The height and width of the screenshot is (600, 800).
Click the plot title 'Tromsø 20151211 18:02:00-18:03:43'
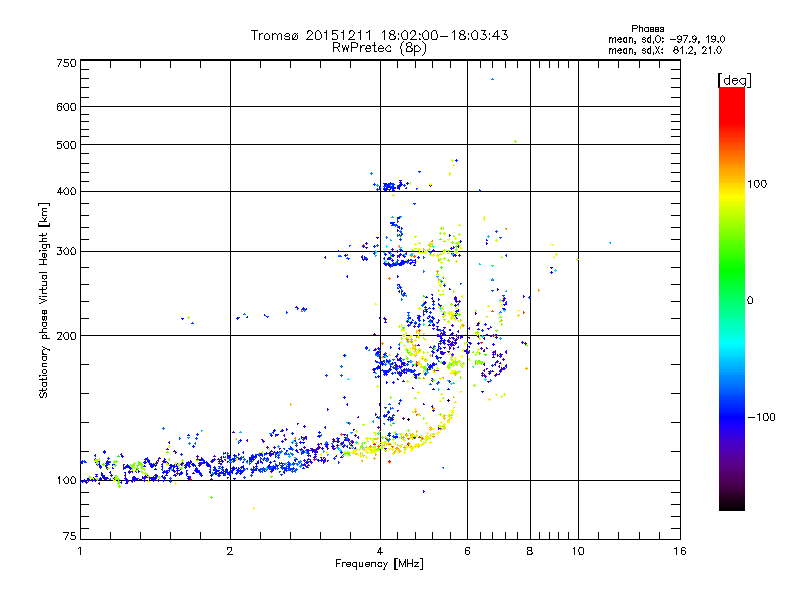[x=379, y=35]
